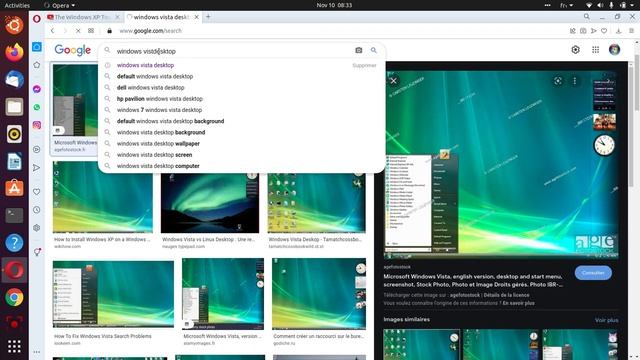Launch Google Chrome from Ubuntu dock
640x360 pixels.
[x=14, y=297]
